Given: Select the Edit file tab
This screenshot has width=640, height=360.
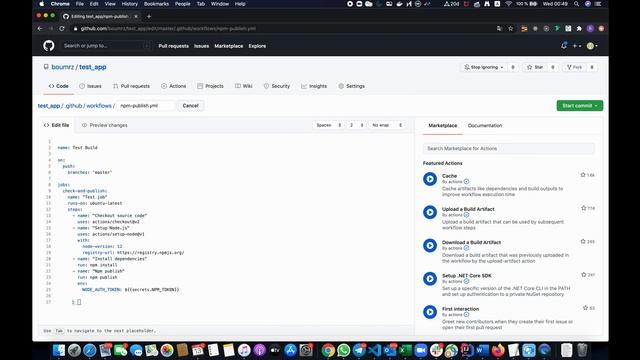Looking at the screenshot, I should (x=56, y=125).
